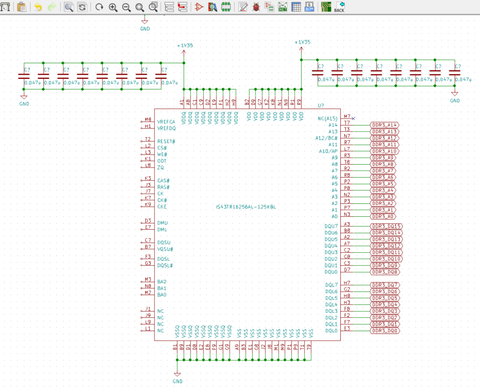The height and width of the screenshot is (390, 480).
Task: Open the symbol library editor (op-amp icon)
Action: (x=199, y=7)
